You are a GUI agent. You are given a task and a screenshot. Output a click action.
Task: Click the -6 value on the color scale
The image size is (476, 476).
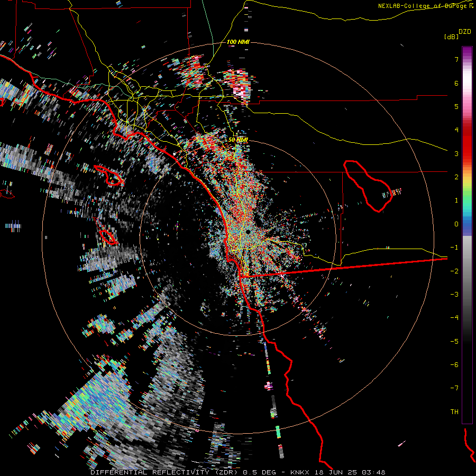[x=454, y=365]
